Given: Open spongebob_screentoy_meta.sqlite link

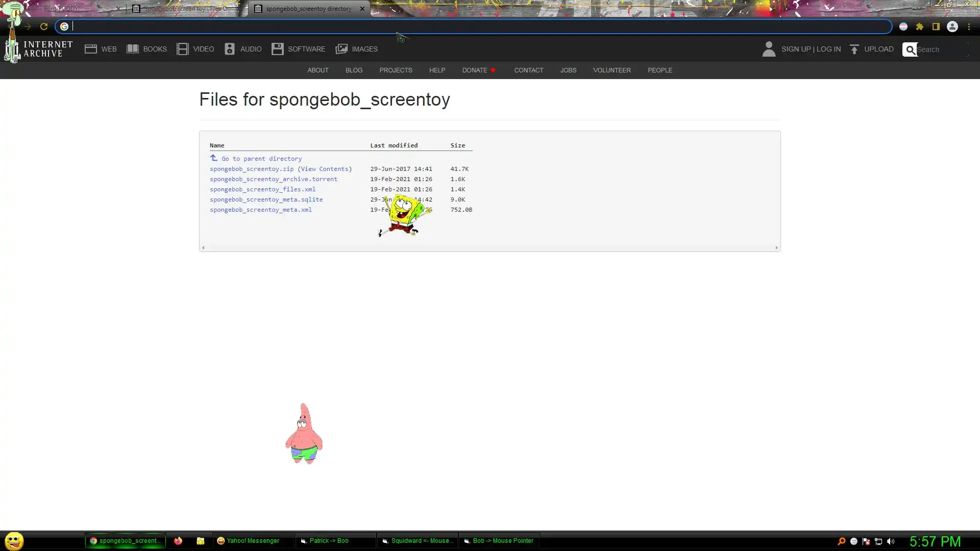Looking at the screenshot, I should [266, 199].
